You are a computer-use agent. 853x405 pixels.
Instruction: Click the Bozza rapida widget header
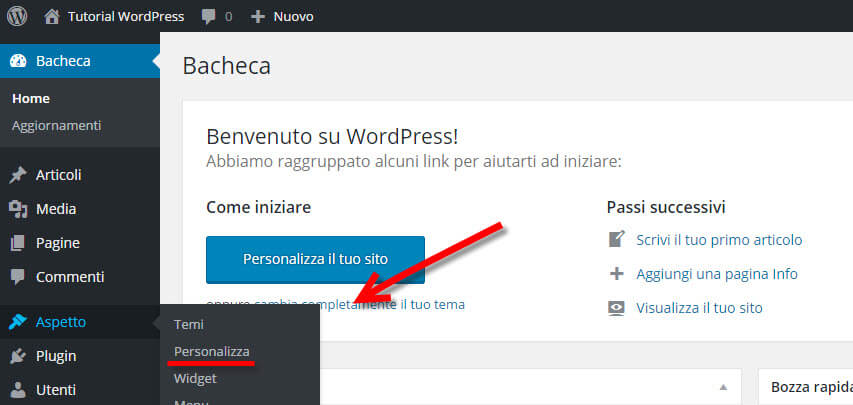tap(811, 387)
